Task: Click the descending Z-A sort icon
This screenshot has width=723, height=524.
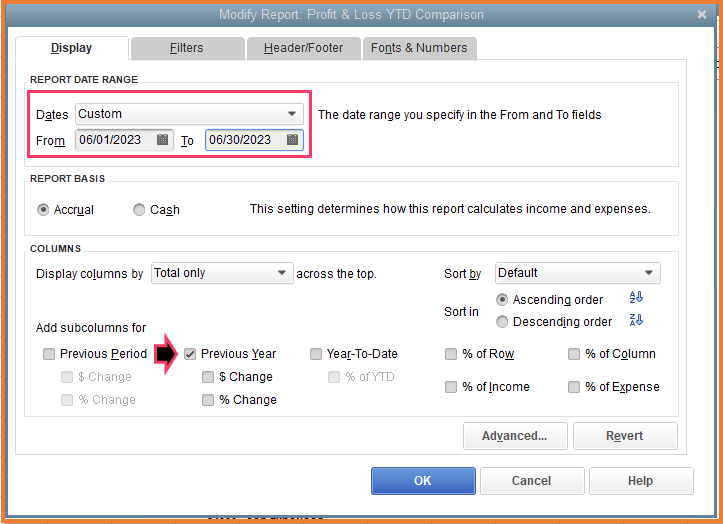Action: [x=635, y=320]
